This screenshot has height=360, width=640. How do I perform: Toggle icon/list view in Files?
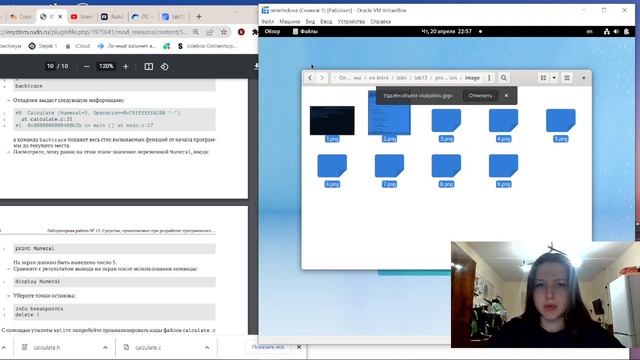(543, 78)
